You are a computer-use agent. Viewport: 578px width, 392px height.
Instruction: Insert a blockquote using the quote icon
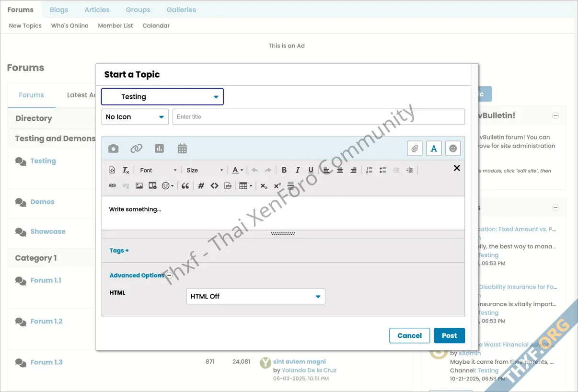point(185,185)
